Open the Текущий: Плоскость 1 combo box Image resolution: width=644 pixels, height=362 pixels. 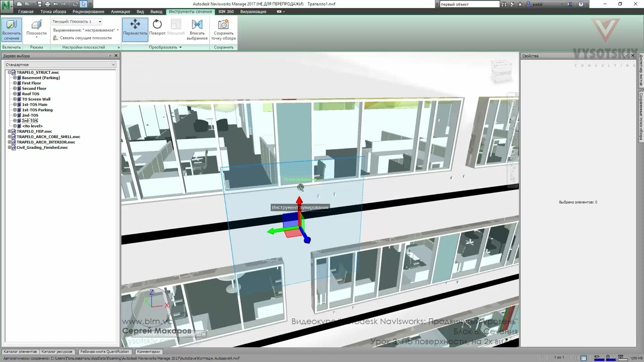point(77,22)
